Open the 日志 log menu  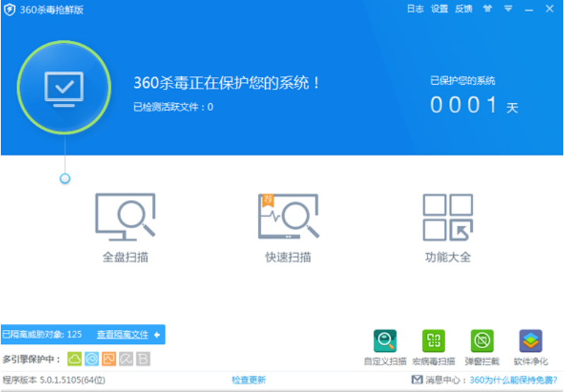click(415, 8)
